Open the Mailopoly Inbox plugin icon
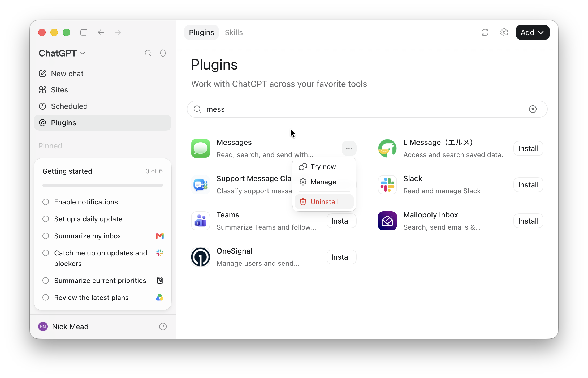The height and width of the screenshot is (378, 588). (x=387, y=221)
